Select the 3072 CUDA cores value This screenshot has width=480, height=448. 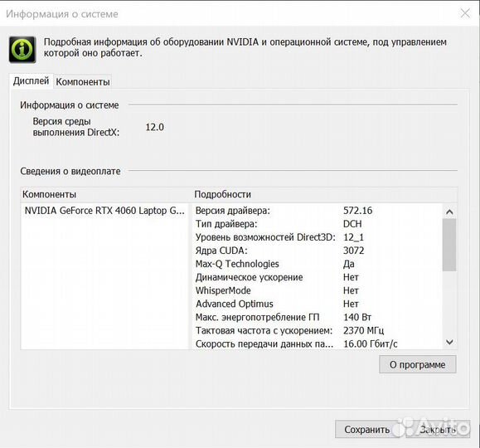pyautogui.click(x=353, y=251)
